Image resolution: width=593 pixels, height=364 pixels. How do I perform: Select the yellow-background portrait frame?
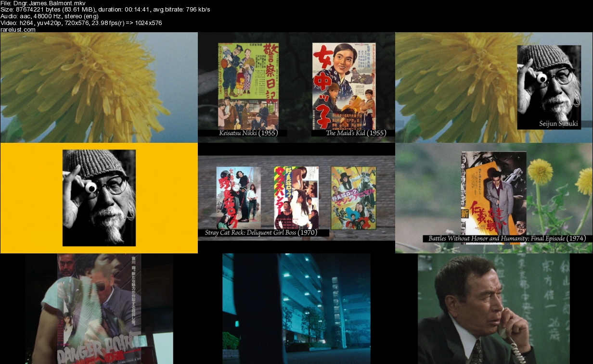pyautogui.click(x=99, y=198)
